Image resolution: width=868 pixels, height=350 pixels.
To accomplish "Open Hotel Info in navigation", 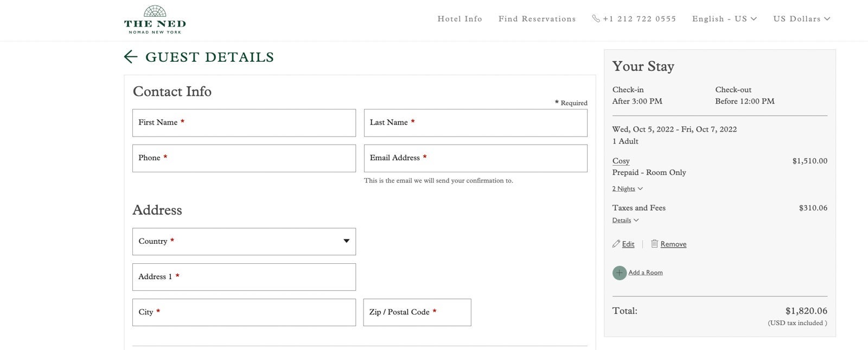I will pyautogui.click(x=459, y=19).
